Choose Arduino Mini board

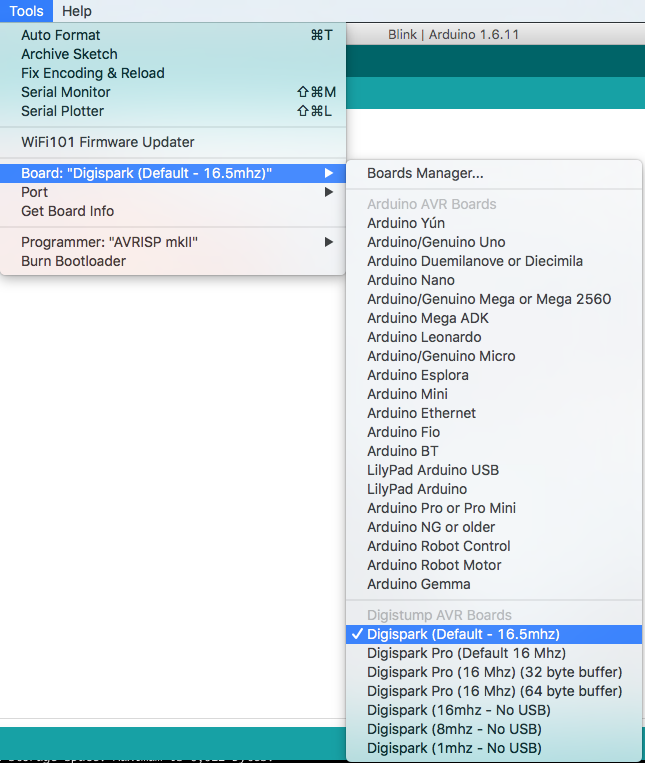(x=494, y=394)
